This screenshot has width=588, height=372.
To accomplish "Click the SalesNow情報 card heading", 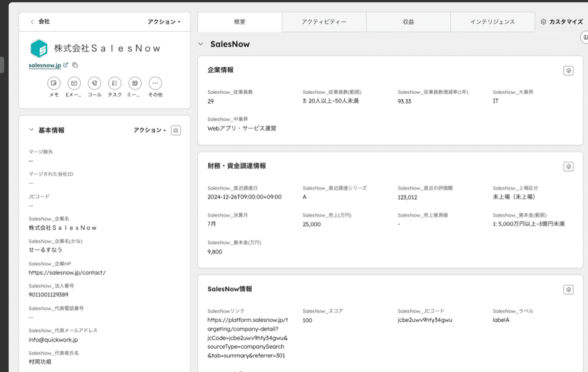I will pyautogui.click(x=230, y=289).
